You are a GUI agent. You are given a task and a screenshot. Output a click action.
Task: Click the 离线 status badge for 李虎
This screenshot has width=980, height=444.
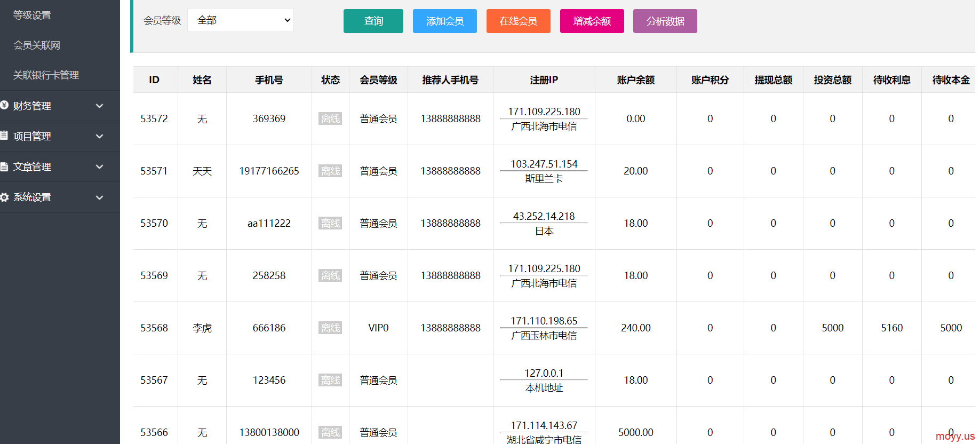coord(330,328)
